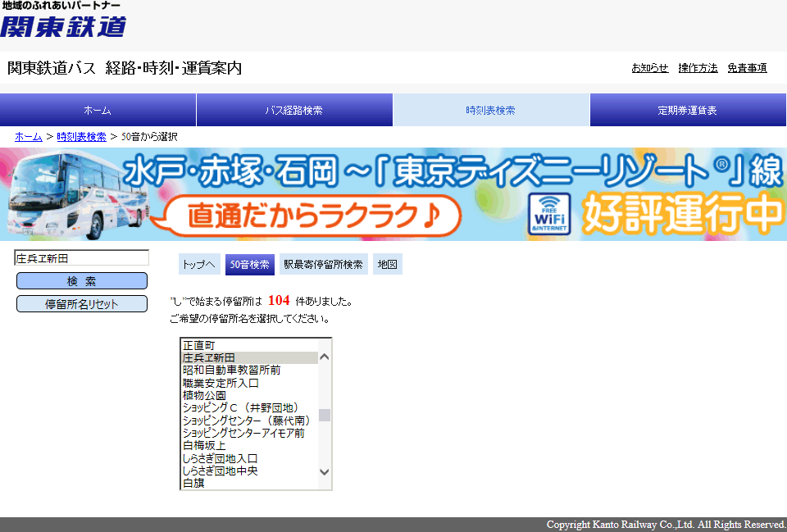Click the ホーム breadcrumb link

29,137
